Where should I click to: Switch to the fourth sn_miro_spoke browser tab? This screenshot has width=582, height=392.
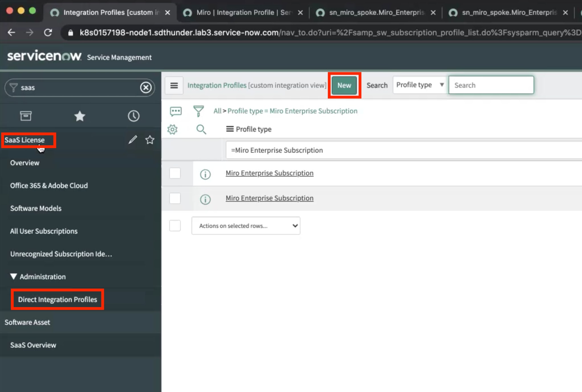click(x=509, y=13)
